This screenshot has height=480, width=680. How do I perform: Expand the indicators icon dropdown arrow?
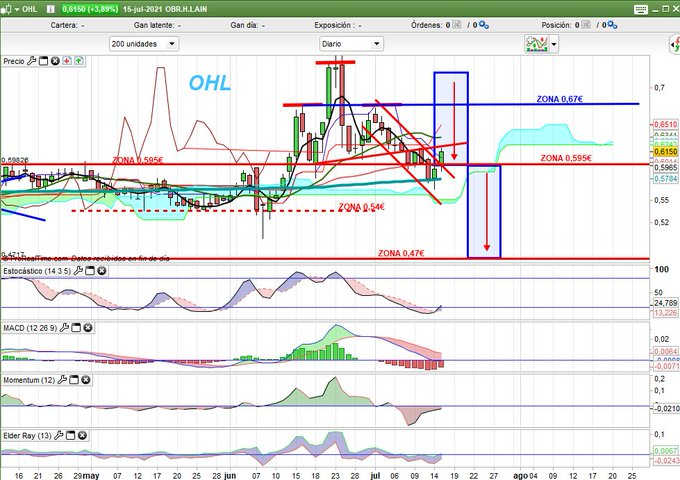pos(554,44)
